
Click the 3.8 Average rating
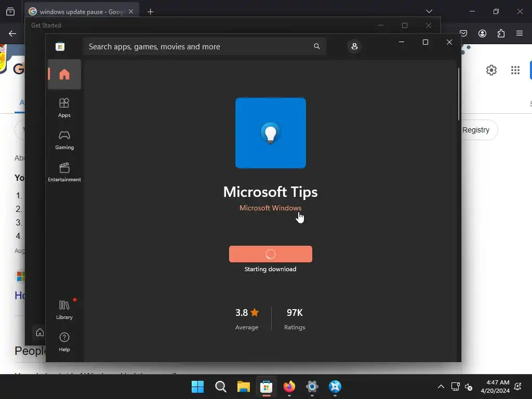pyautogui.click(x=247, y=318)
